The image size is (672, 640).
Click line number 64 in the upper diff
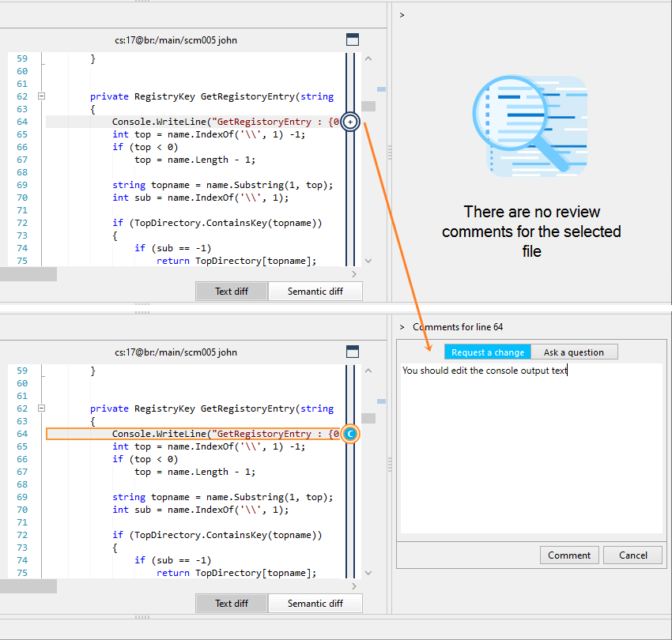pyautogui.click(x=22, y=122)
